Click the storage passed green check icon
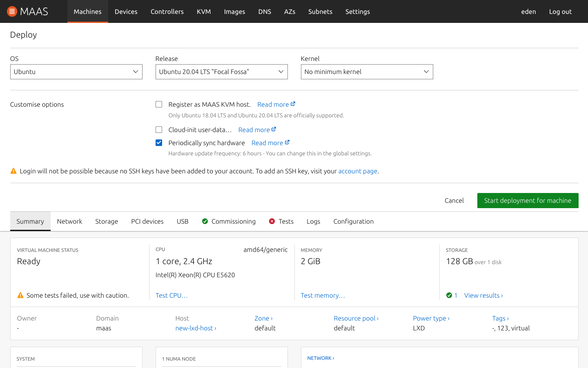This screenshot has height=368, width=588. point(449,295)
